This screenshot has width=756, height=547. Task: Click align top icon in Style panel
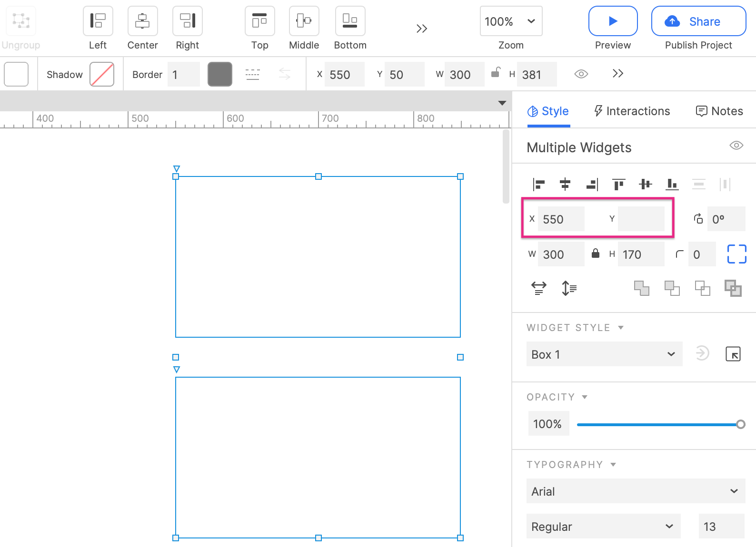pos(618,184)
